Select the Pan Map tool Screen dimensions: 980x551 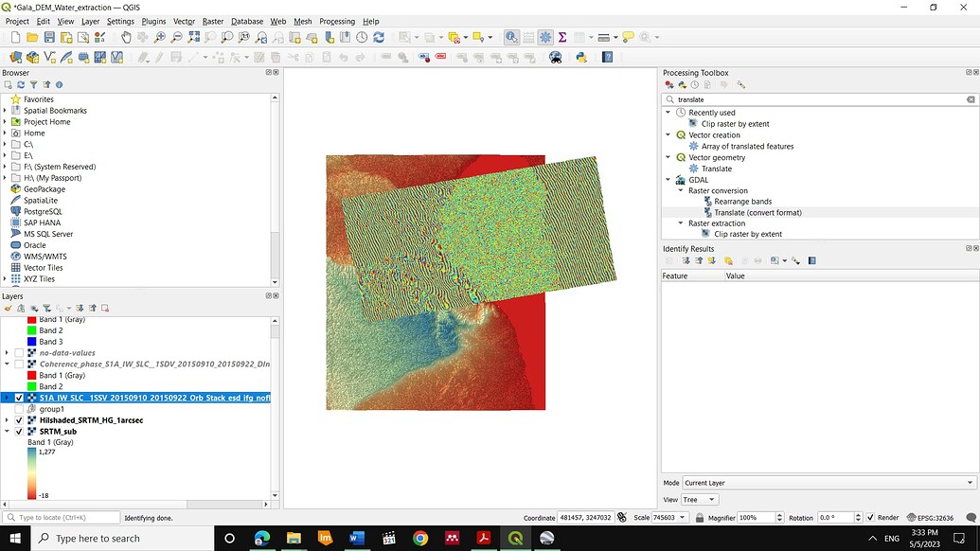pyautogui.click(x=126, y=37)
